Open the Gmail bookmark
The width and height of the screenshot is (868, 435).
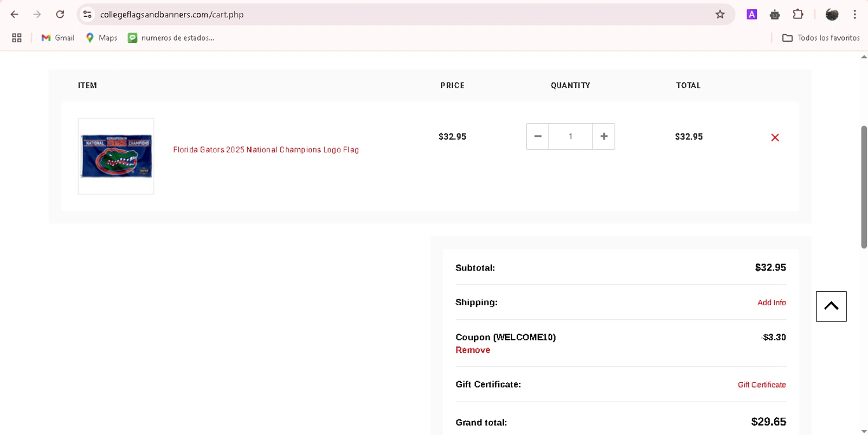pyautogui.click(x=58, y=38)
